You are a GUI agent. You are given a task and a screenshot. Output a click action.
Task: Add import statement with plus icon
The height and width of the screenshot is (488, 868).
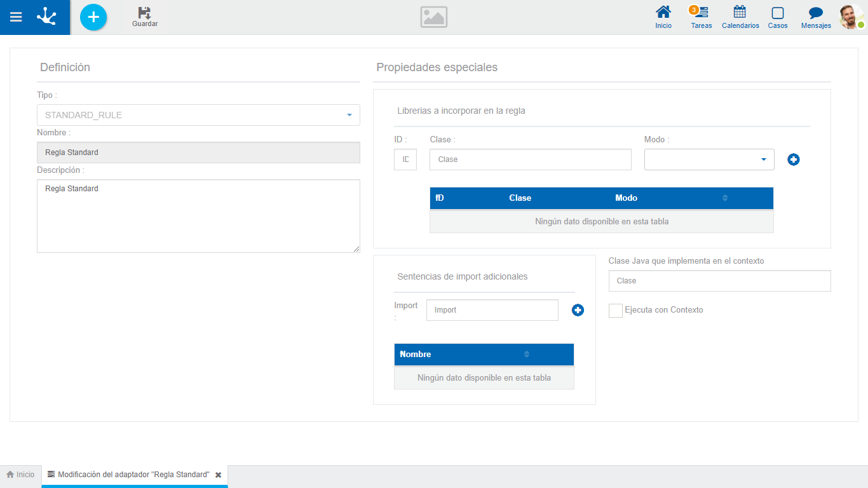578,310
